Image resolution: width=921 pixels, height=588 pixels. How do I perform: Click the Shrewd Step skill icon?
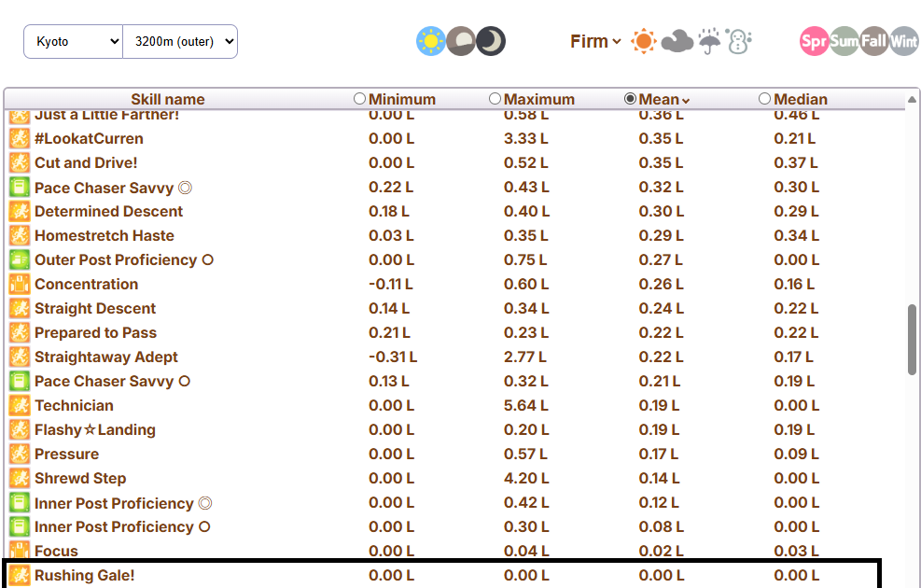coord(20,478)
